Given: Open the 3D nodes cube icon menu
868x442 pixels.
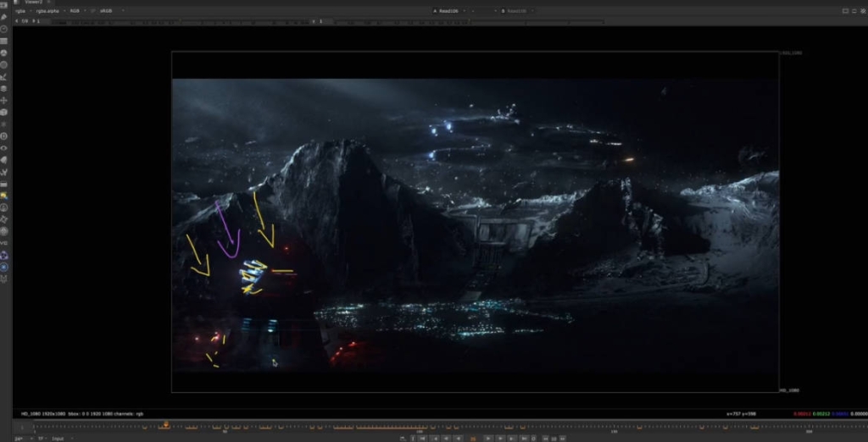Looking at the screenshot, I should (x=4, y=113).
